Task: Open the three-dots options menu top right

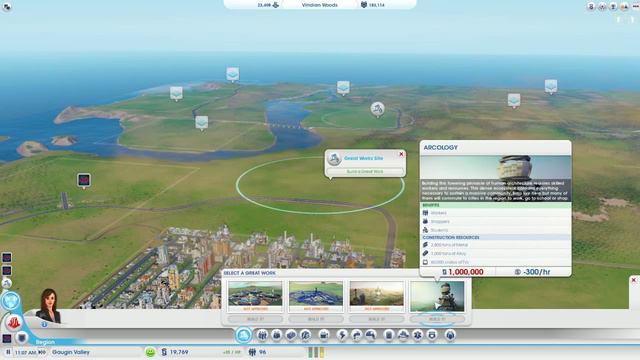Action: pos(635,6)
